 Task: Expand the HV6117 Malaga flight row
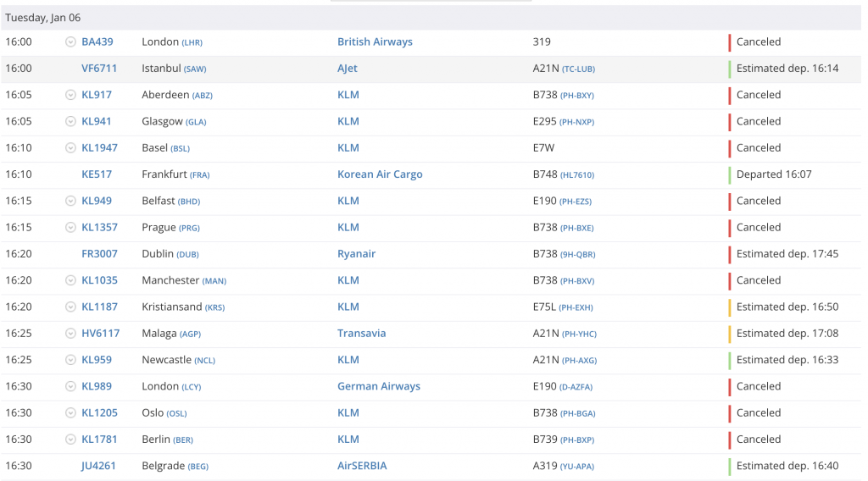pos(70,334)
